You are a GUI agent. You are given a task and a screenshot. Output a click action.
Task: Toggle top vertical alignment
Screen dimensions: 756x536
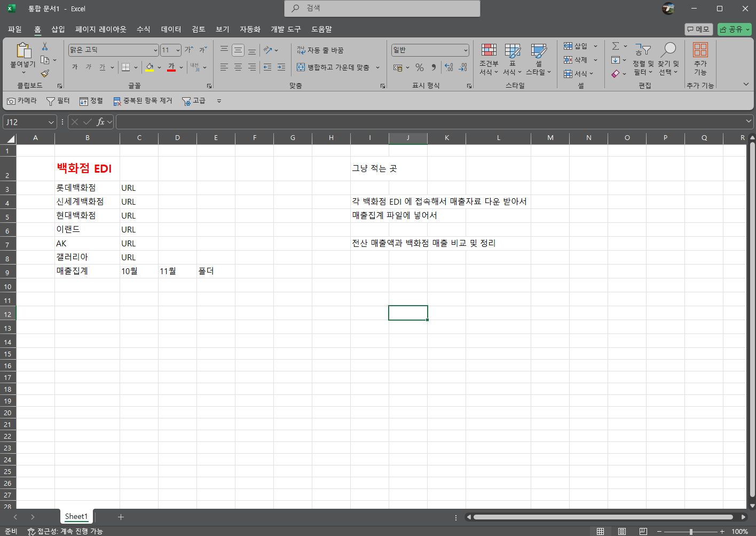point(224,50)
